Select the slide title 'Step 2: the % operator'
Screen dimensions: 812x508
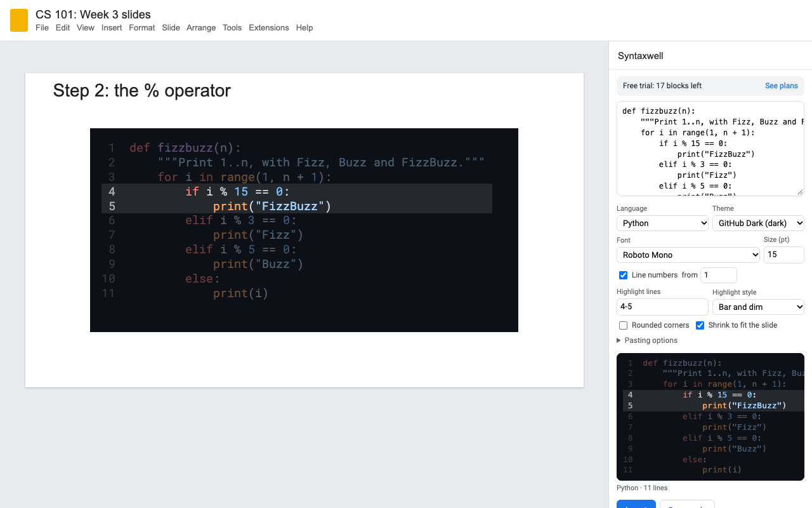(x=142, y=90)
